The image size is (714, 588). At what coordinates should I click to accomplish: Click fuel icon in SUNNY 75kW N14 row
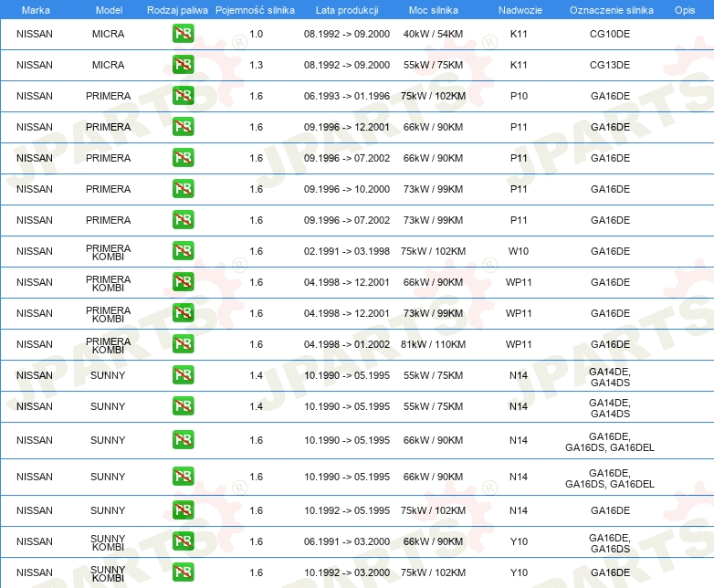click(x=183, y=510)
